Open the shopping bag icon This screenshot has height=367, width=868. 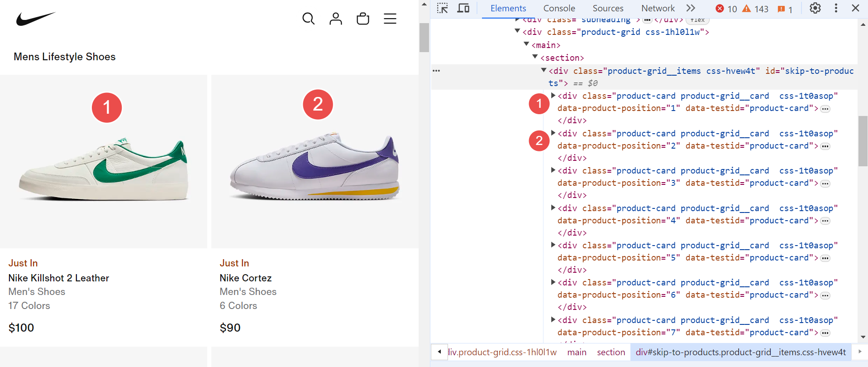[x=362, y=19]
